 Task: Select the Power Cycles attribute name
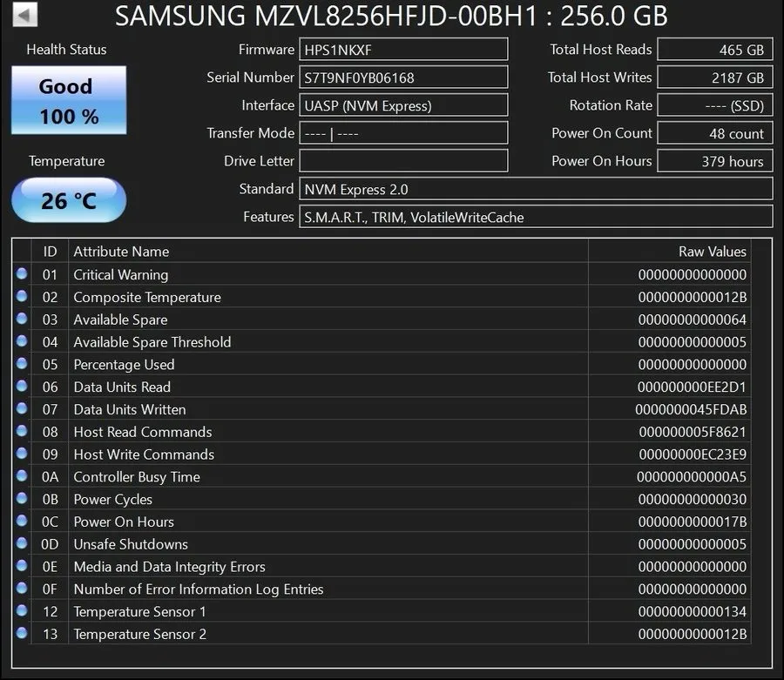(x=113, y=500)
